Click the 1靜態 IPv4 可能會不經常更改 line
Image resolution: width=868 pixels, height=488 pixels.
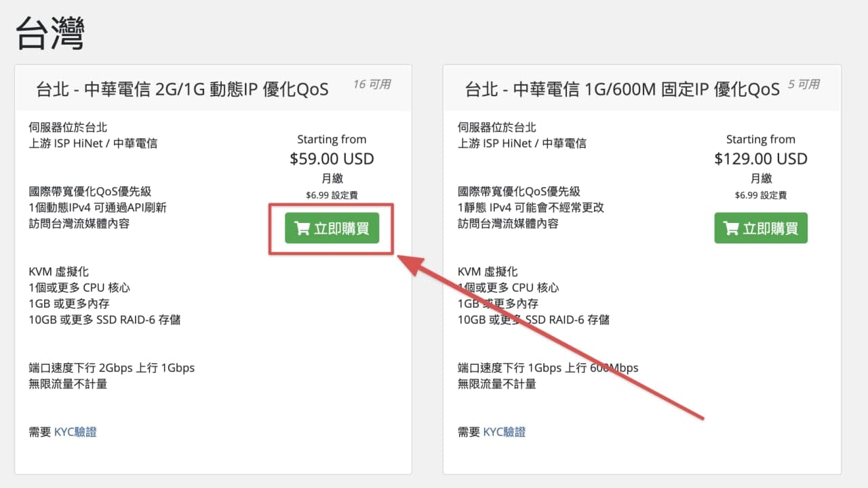[530, 207]
